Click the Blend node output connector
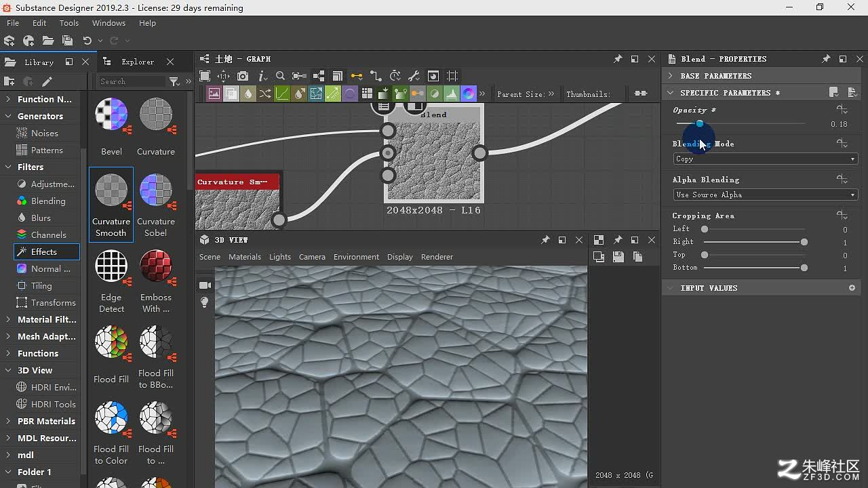The image size is (868, 488). [x=479, y=153]
